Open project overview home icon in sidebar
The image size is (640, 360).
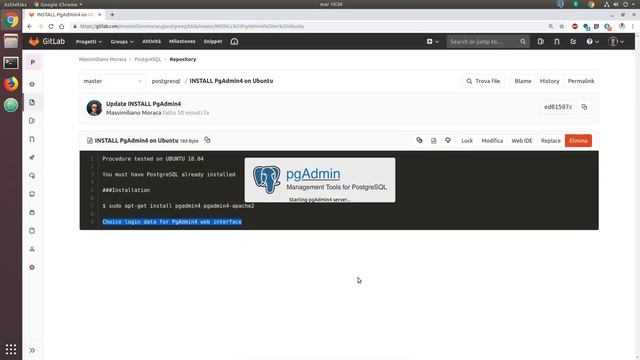32,84
